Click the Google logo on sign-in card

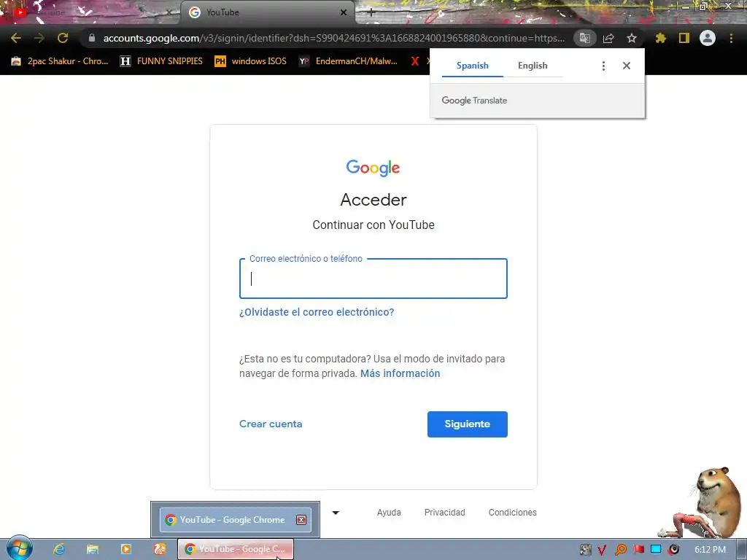pyautogui.click(x=373, y=168)
